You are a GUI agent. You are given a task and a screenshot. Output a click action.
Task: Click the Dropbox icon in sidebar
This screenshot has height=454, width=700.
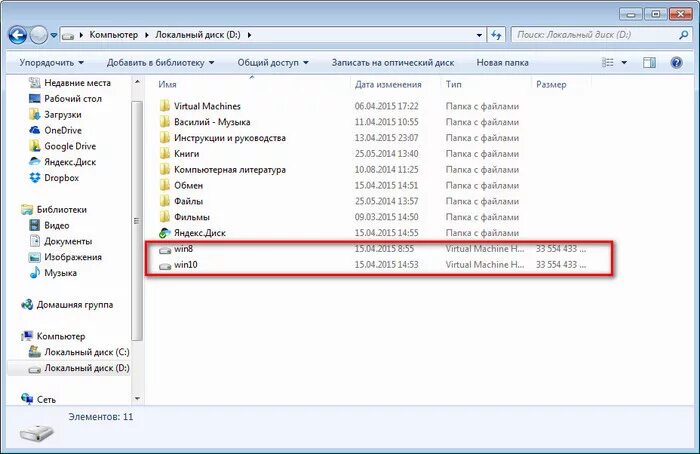coord(34,178)
